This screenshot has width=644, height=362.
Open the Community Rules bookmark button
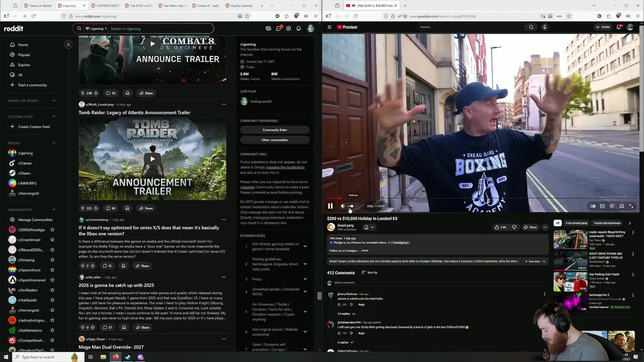pos(275,130)
